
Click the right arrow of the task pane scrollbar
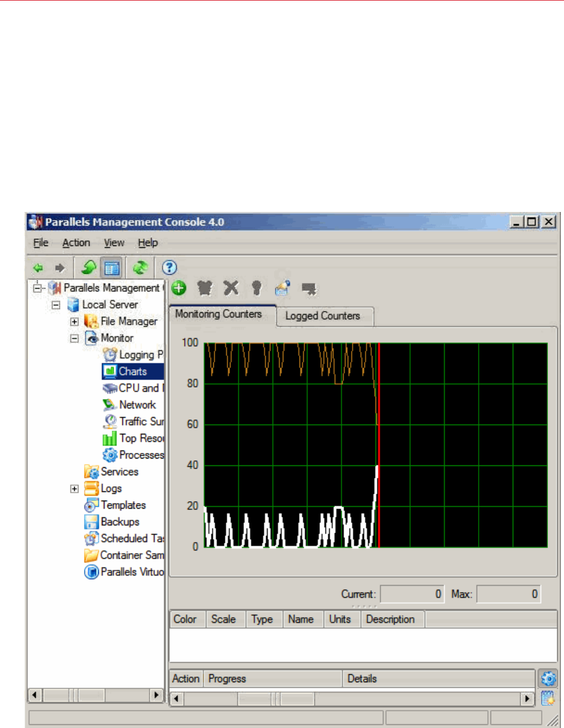click(527, 699)
